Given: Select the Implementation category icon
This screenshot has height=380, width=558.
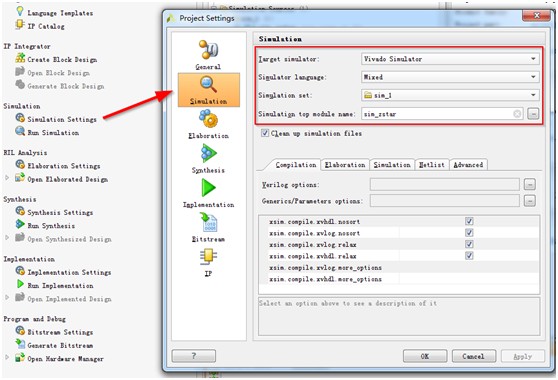Looking at the screenshot, I should pos(209,188).
